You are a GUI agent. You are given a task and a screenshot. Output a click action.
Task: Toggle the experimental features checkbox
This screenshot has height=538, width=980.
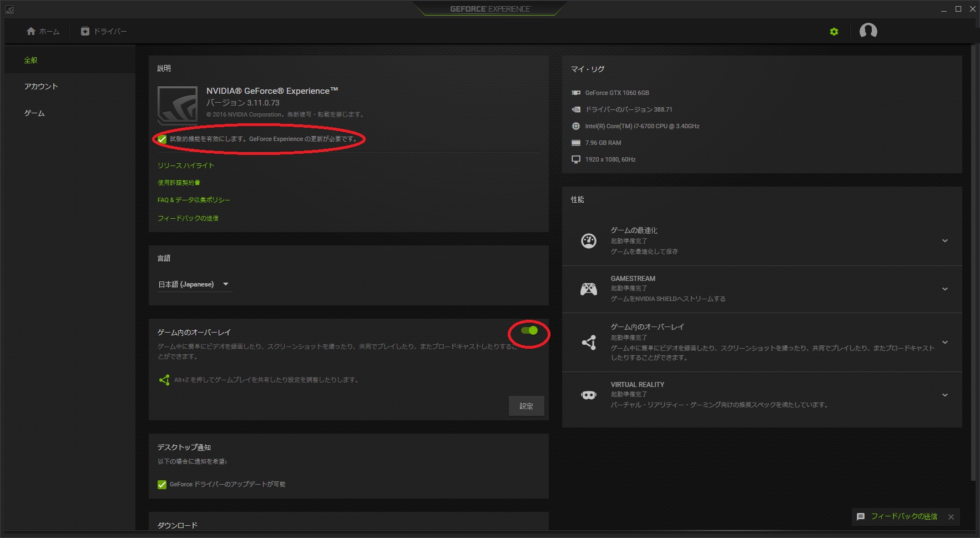click(x=162, y=139)
